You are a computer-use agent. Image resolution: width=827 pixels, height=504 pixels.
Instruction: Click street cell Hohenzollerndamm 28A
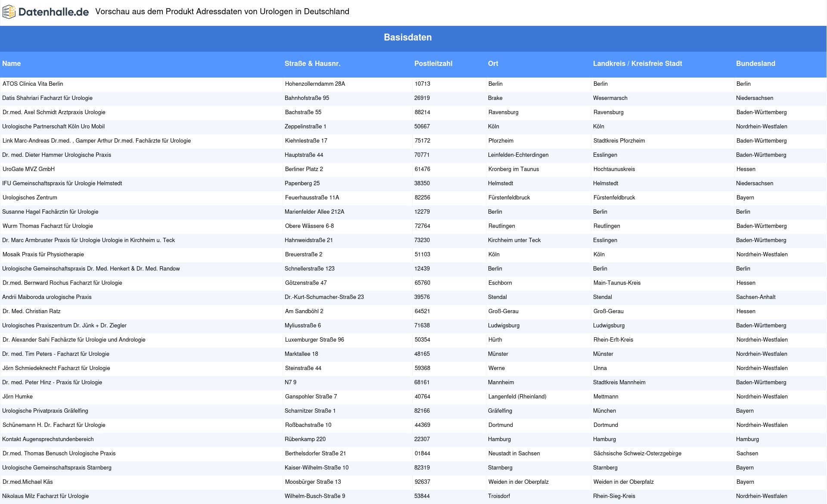[315, 84]
